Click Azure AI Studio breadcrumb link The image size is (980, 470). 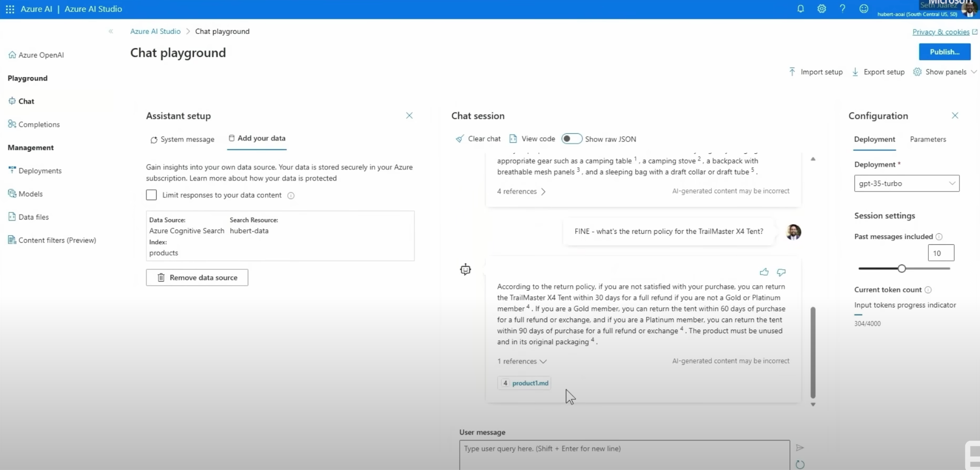click(x=156, y=31)
